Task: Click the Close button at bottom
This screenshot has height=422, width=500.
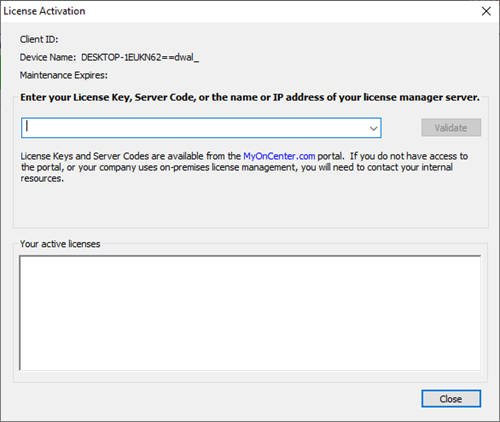Action: pos(451,399)
